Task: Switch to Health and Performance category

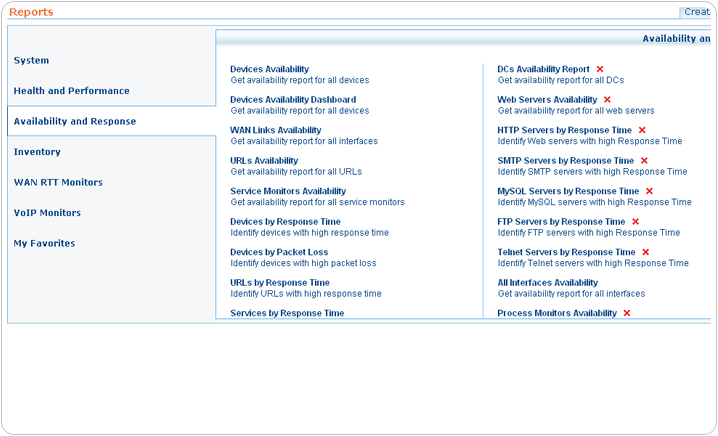Action: pos(71,91)
